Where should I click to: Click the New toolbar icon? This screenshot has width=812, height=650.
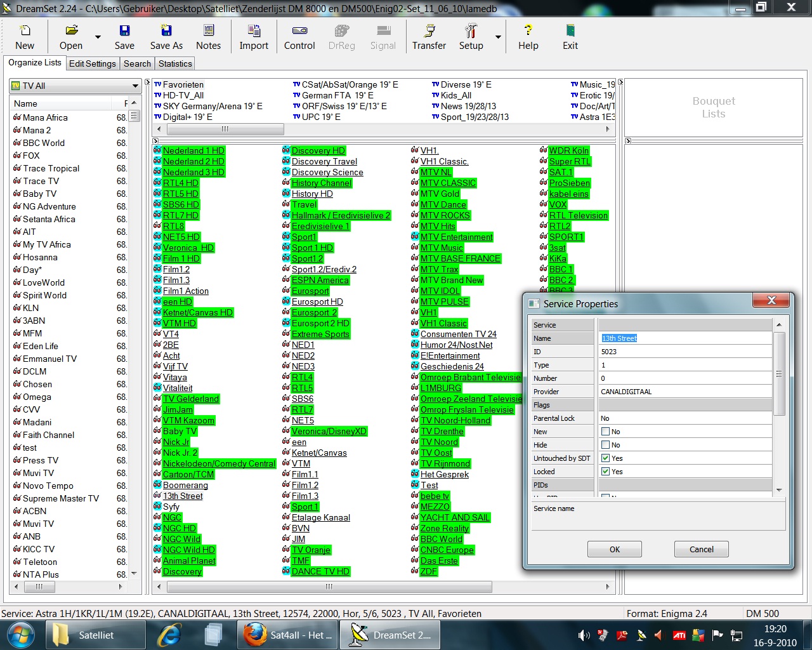coord(25,37)
